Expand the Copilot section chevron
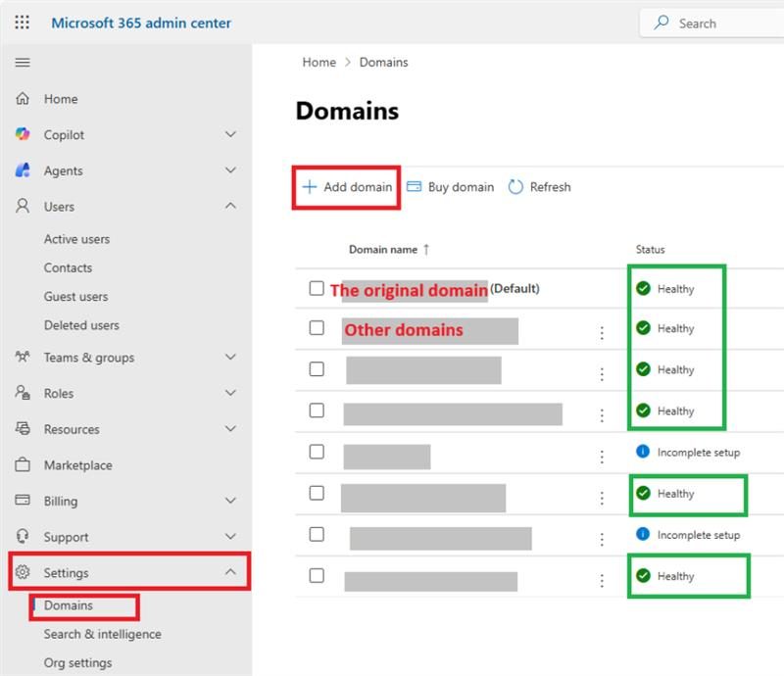784x676 pixels. click(230, 134)
